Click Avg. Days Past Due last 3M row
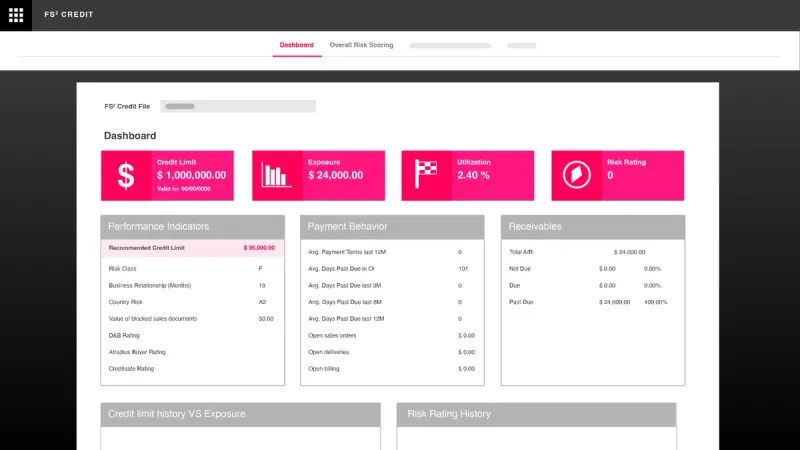 pos(392,285)
